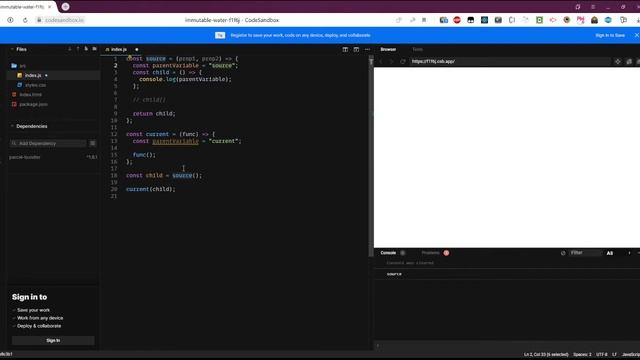Click the translate extension icon in the browser toolbar
Image resolution: width=640 pixels, height=360 pixels.
pos(443,20)
